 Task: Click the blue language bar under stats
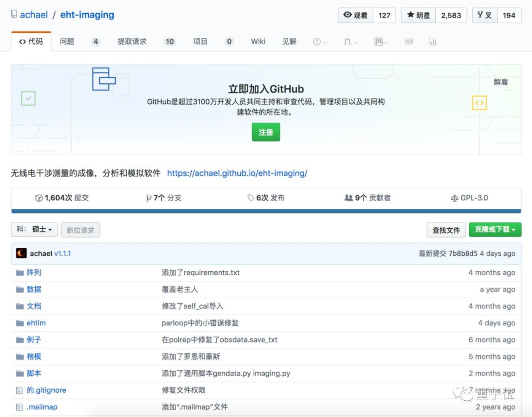point(266,211)
